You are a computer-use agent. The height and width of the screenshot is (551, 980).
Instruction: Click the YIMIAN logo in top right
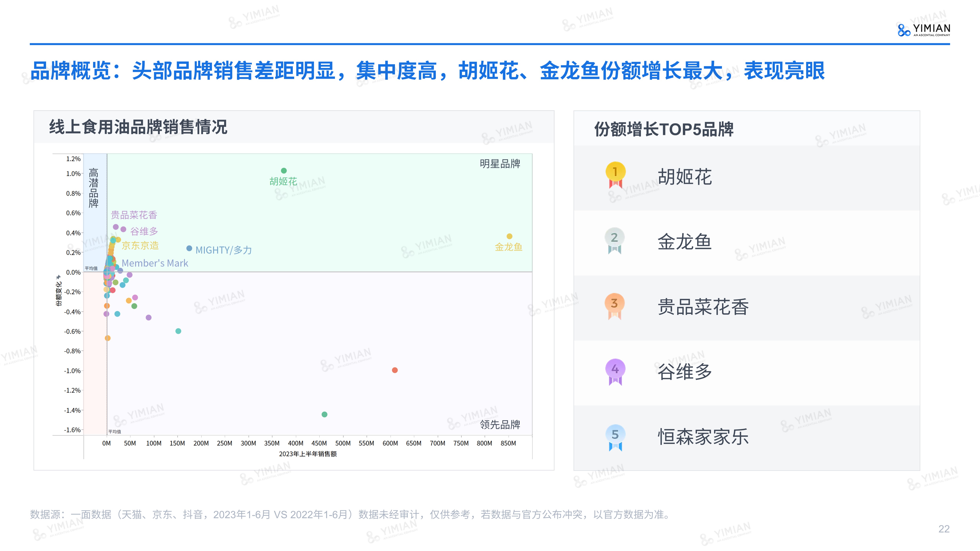point(924,30)
